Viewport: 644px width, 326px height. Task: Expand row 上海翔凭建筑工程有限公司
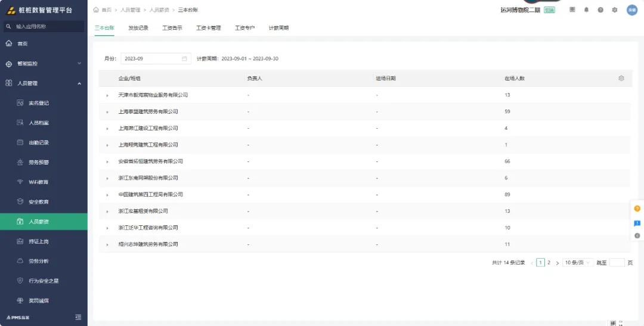107,145
